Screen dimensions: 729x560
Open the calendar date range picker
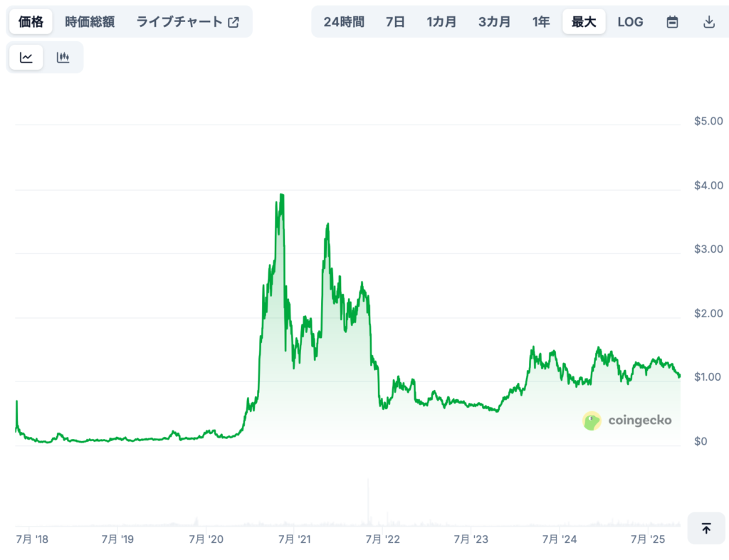pos(672,21)
